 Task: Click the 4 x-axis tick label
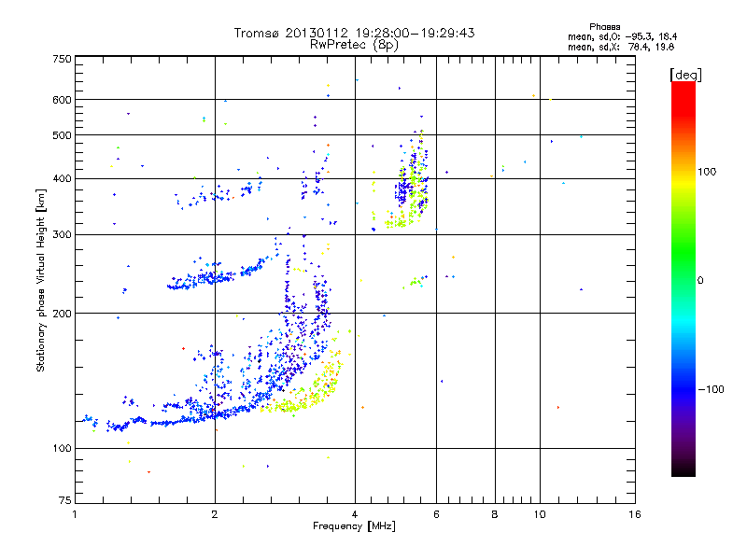[x=355, y=514]
